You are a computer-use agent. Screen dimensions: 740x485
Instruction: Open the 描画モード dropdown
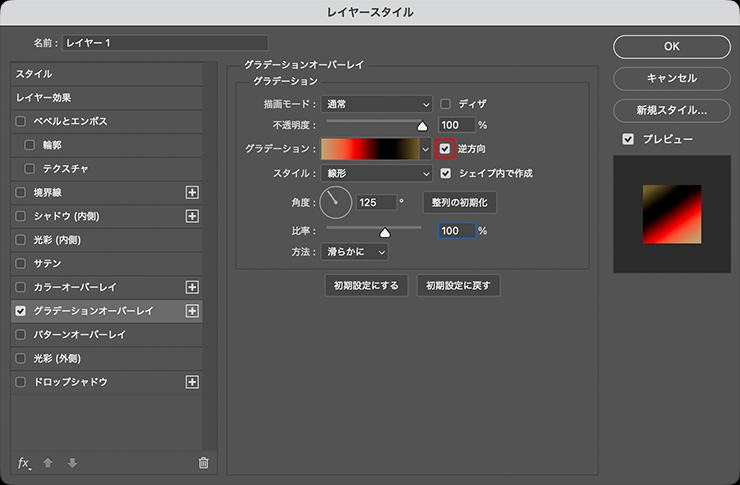(377, 103)
